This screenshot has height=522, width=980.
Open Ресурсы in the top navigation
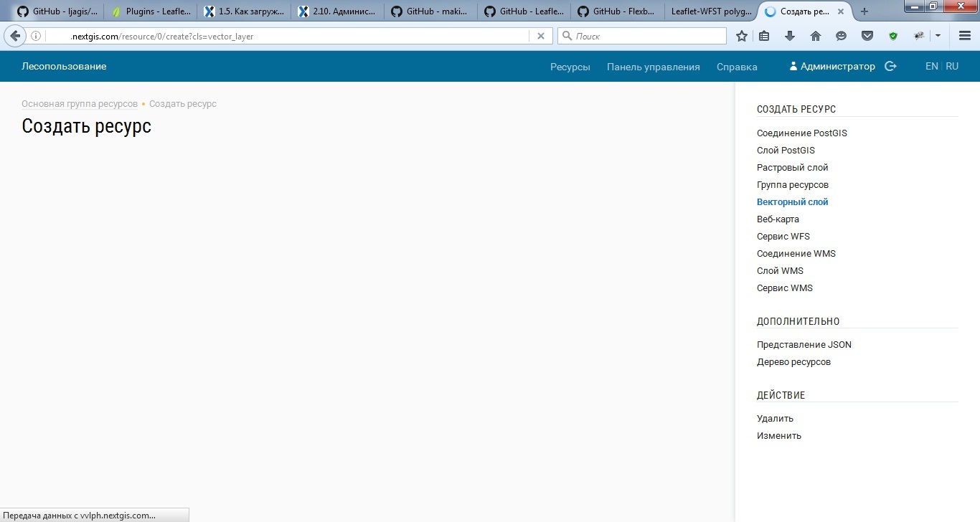point(570,67)
